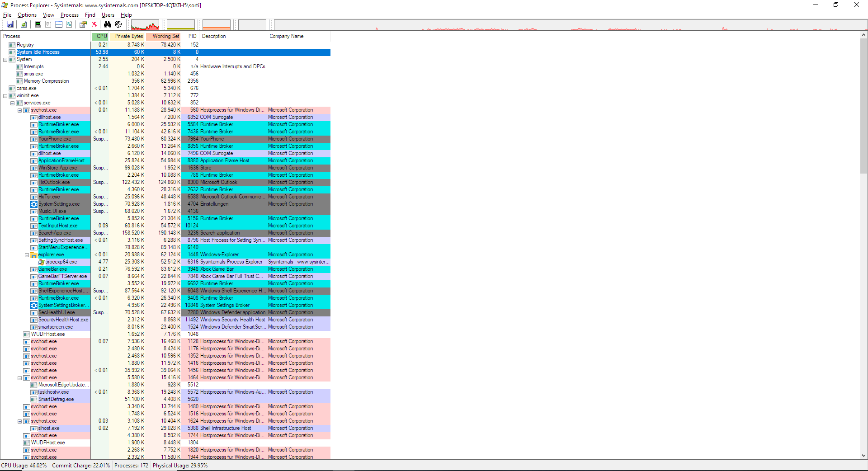Viewport: 868px width, 471px height.
Task: Click the explorer.exe folder icon
Action: click(x=34, y=255)
